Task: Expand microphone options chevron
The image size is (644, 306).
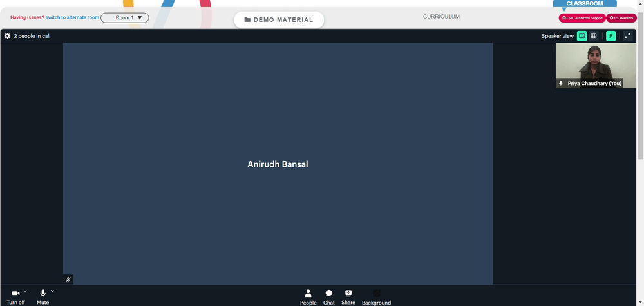Action: click(x=52, y=291)
